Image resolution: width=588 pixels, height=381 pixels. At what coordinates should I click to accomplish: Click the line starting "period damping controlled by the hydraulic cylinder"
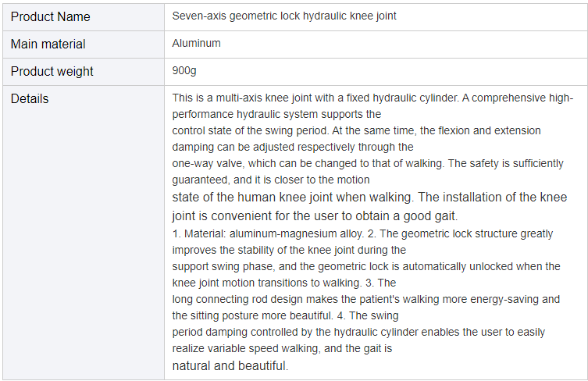358,332
